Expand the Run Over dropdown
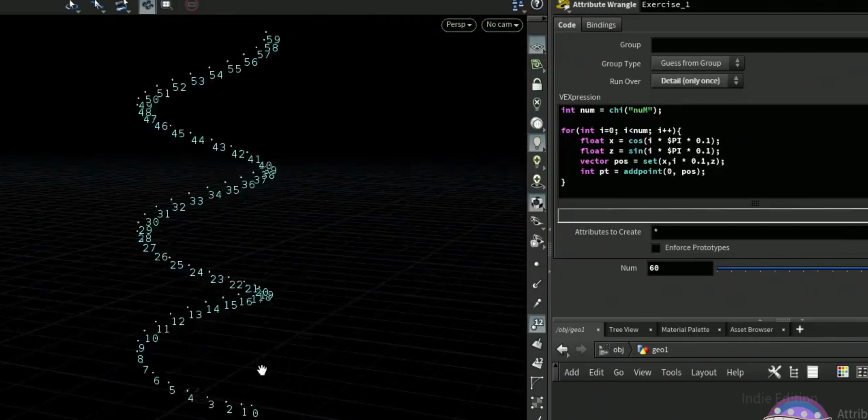 point(697,81)
